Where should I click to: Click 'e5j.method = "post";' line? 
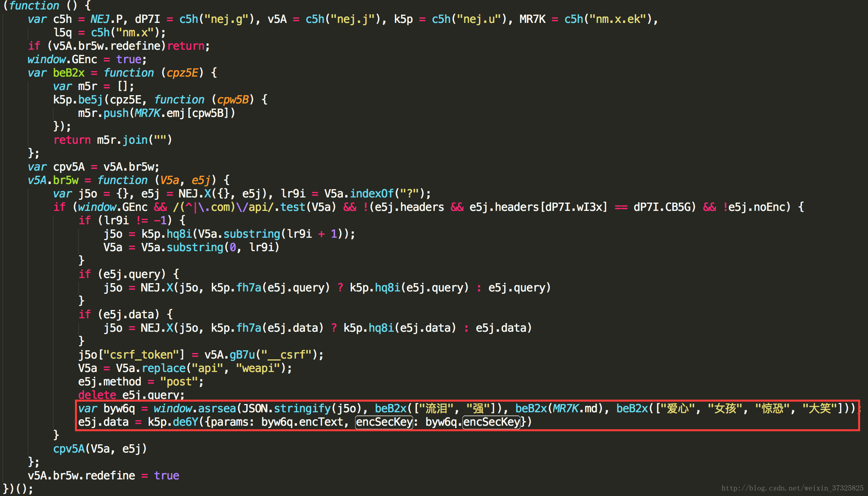pos(141,382)
